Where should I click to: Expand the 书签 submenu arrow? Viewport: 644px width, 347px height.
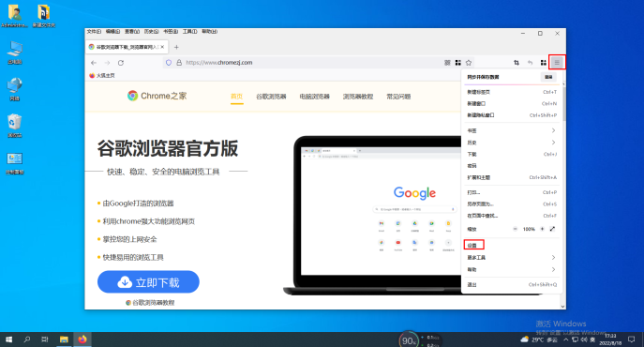point(553,130)
